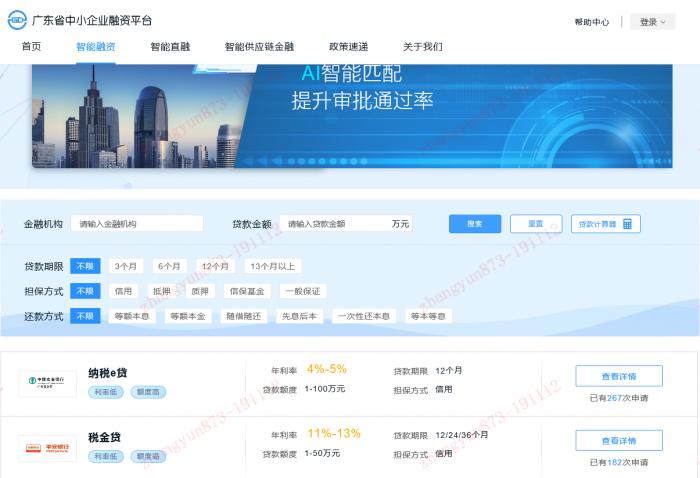Click 利率低 tag under 税金贷
The height and width of the screenshot is (478, 700).
point(106,456)
